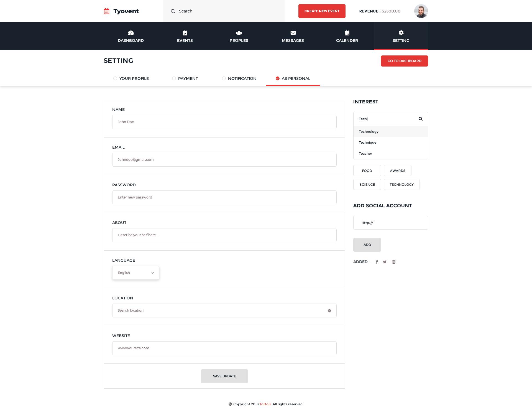Viewport: 532px width, 420px height.
Task: Switch to the As Personal tab
Action: [293, 78]
